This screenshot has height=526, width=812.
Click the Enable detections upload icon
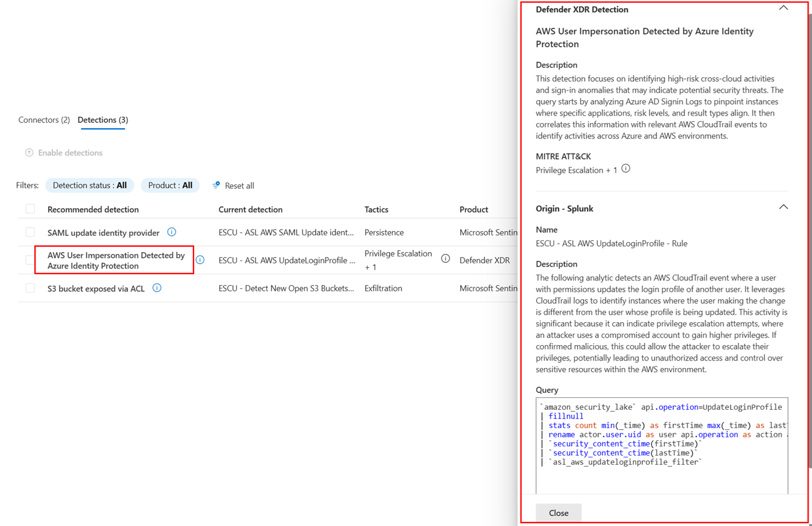click(29, 153)
